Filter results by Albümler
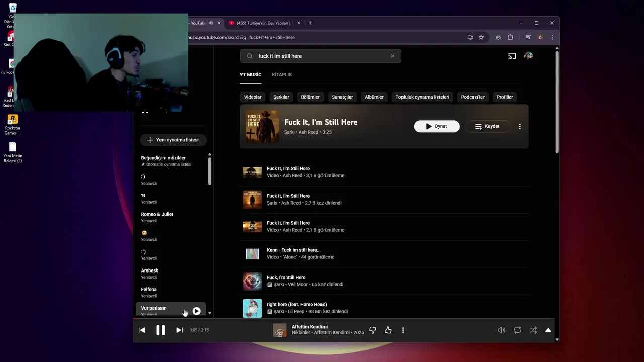The height and width of the screenshot is (362, 644). (x=374, y=97)
